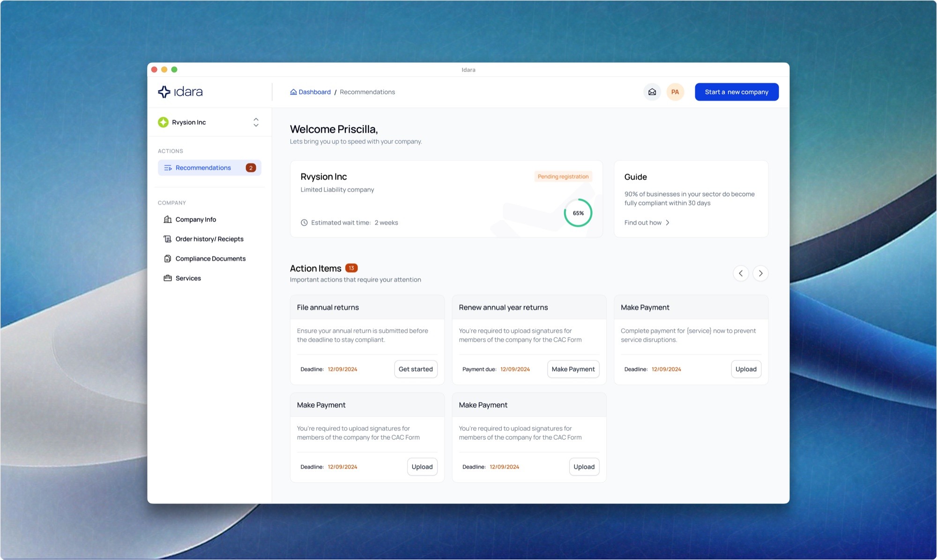The width and height of the screenshot is (937, 560).
Task: Click the Recommendations list icon
Action: coord(168,168)
